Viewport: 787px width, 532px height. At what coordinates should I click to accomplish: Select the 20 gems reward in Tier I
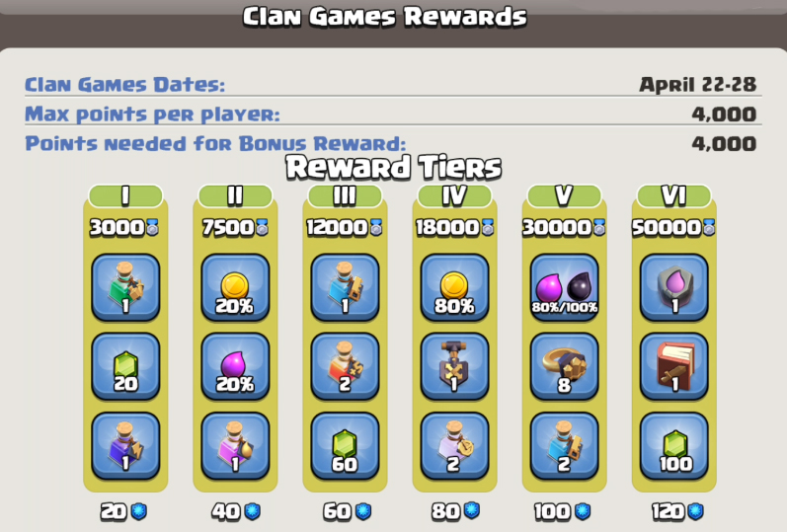click(125, 367)
